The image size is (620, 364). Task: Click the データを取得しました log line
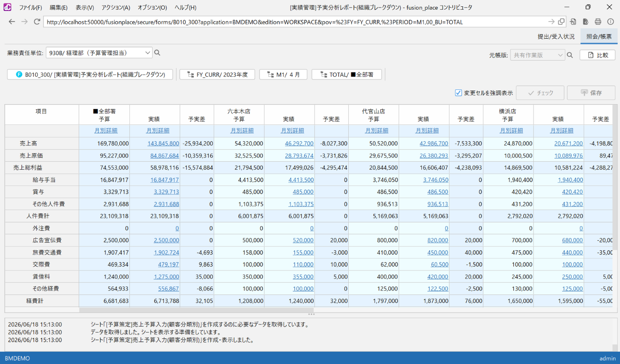pyautogui.click(x=156, y=332)
